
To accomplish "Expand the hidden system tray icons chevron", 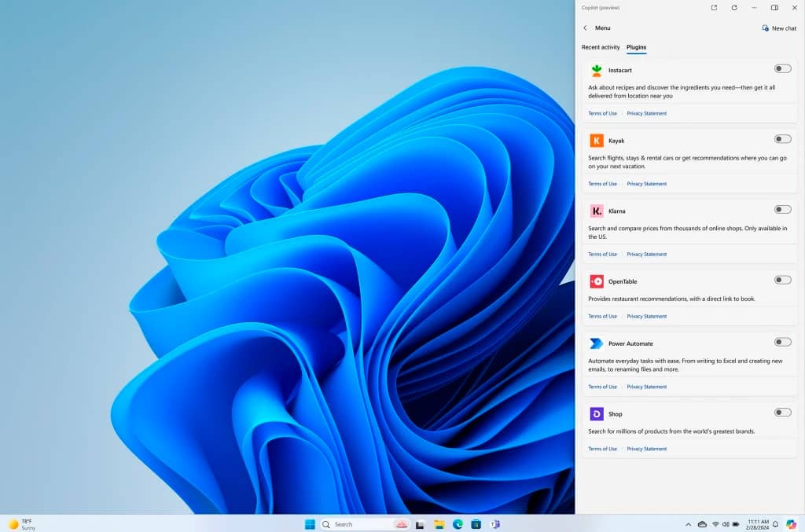I will pos(689,524).
